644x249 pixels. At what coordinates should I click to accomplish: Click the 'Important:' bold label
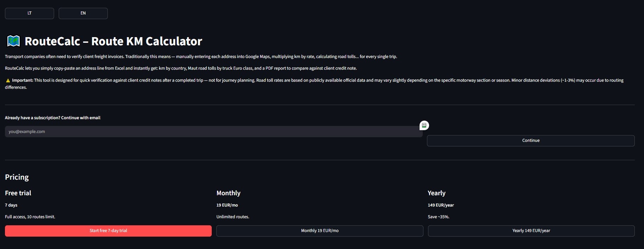(23, 80)
